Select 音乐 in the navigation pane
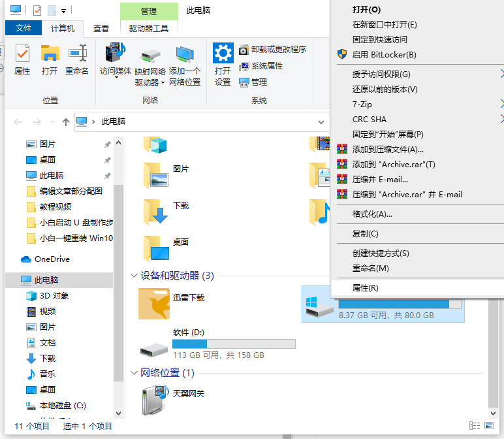Viewport: 504px width, 439px height. point(59,374)
